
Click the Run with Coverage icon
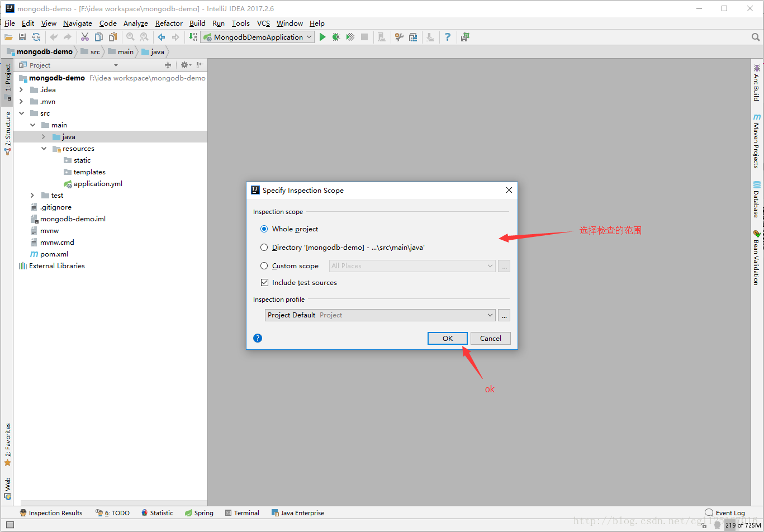(x=350, y=37)
